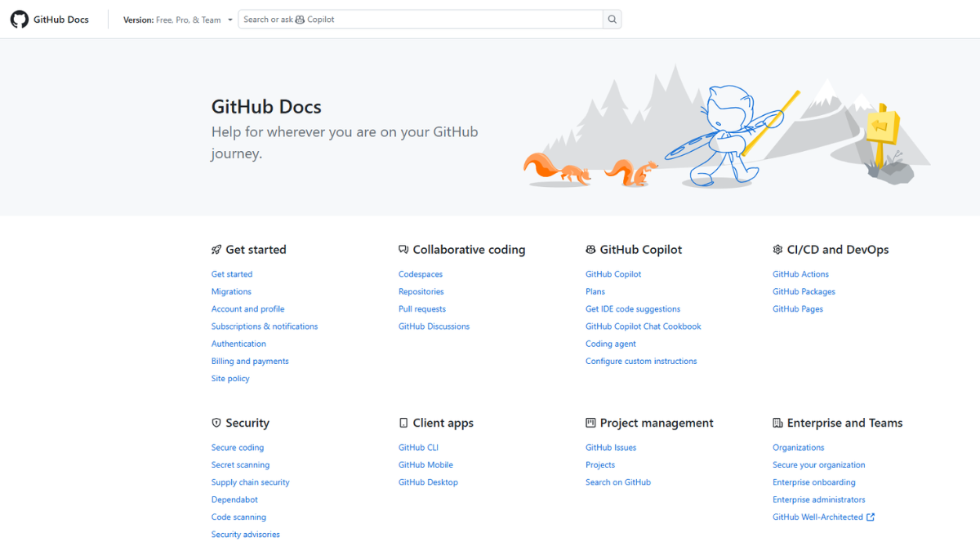
Task: Open the GitHub Desktop documentation
Action: [428, 482]
